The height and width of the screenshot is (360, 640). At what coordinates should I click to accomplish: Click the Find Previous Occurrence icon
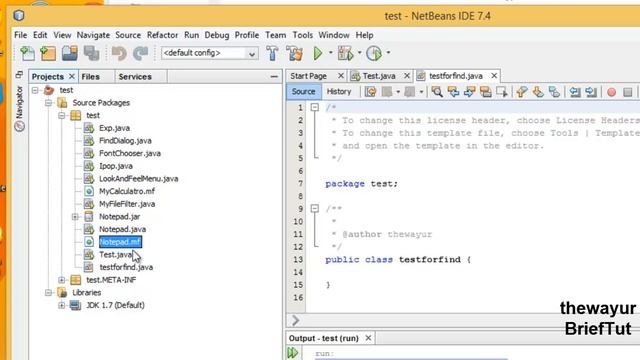[x=453, y=91]
